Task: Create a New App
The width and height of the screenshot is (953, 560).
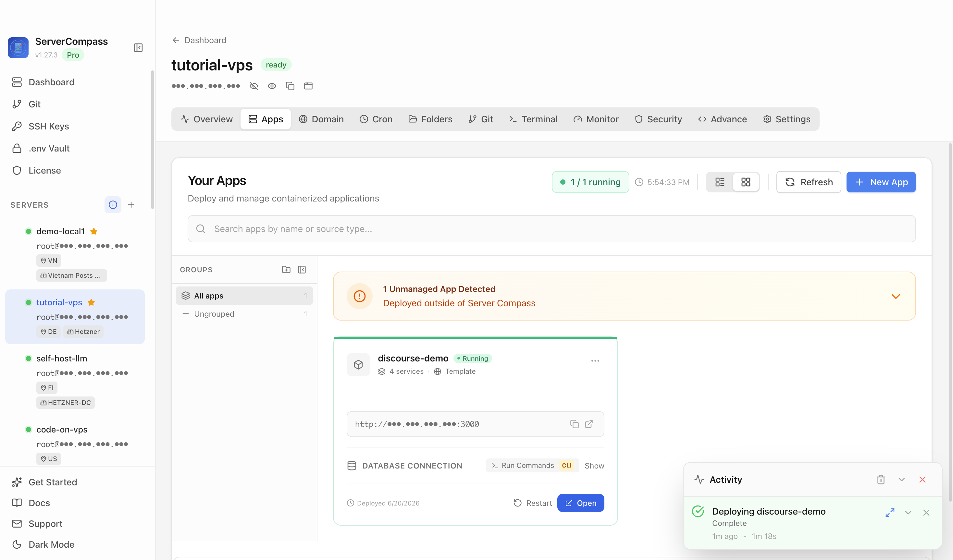Action: click(881, 182)
